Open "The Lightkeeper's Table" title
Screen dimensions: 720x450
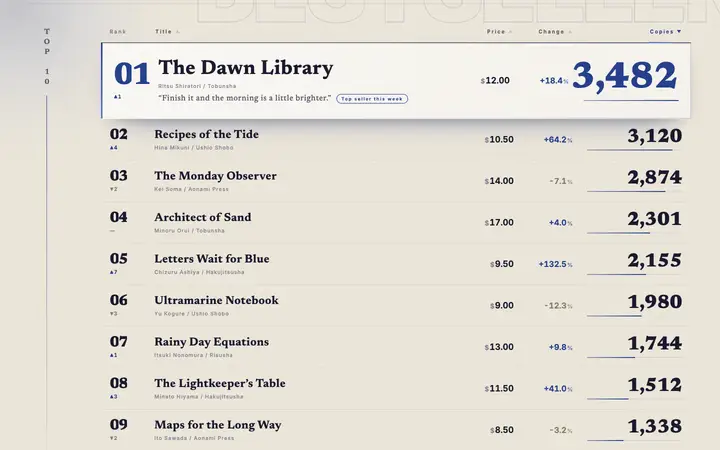click(x=219, y=383)
